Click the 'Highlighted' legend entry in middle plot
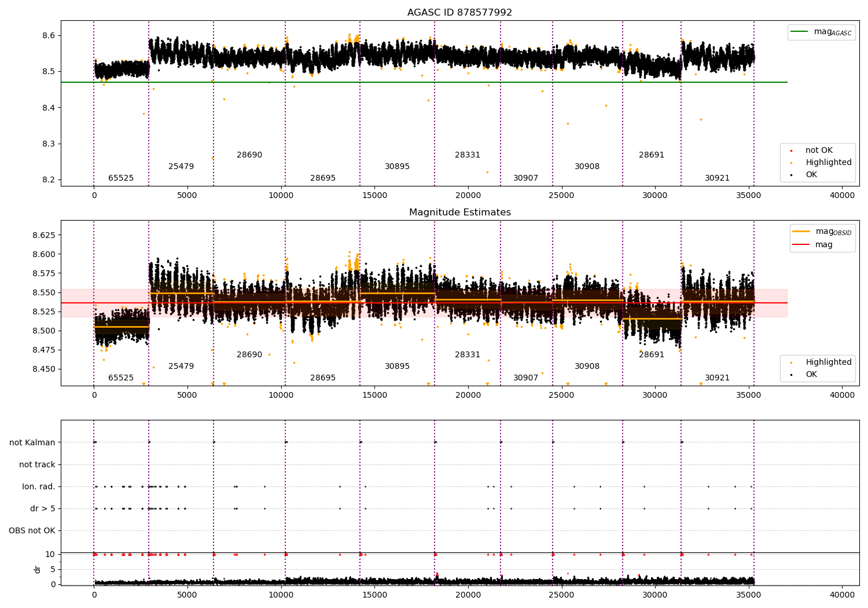 pyautogui.click(x=829, y=362)
